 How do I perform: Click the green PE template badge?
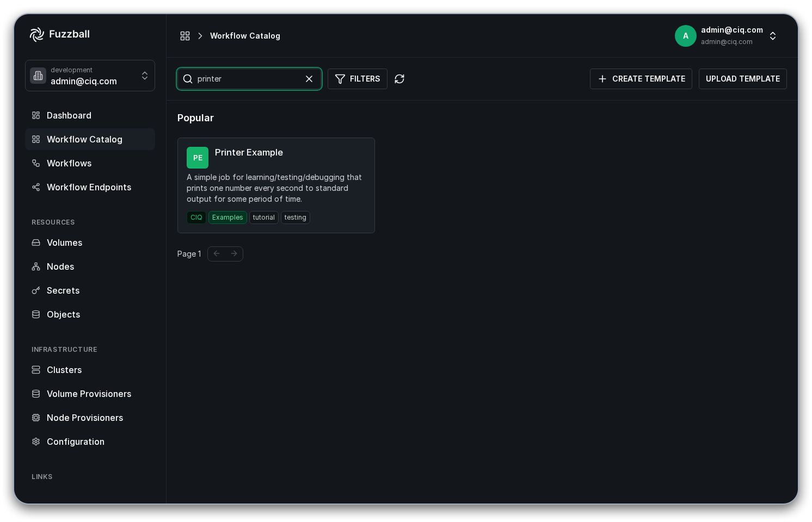(x=198, y=158)
